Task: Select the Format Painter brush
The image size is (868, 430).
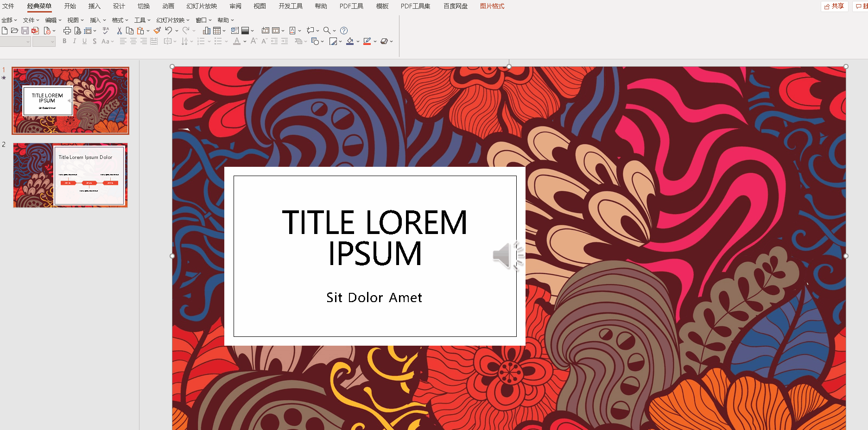Action: [158, 31]
